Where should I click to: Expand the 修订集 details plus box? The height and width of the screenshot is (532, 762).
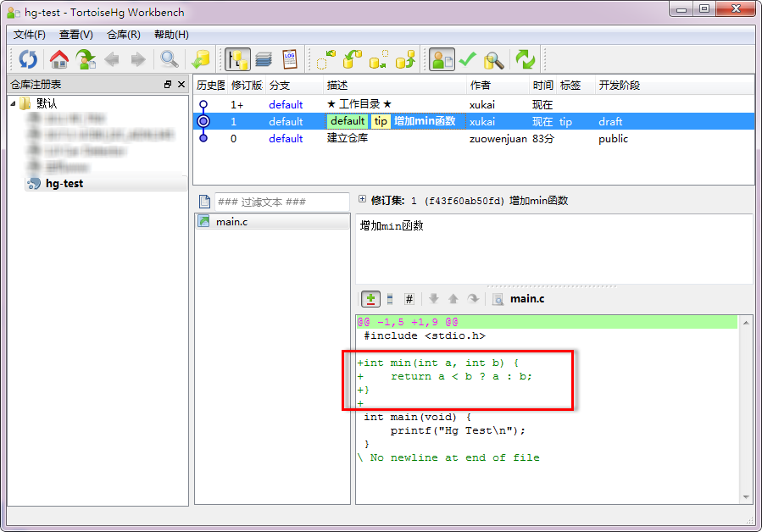[x=362, y=199]
